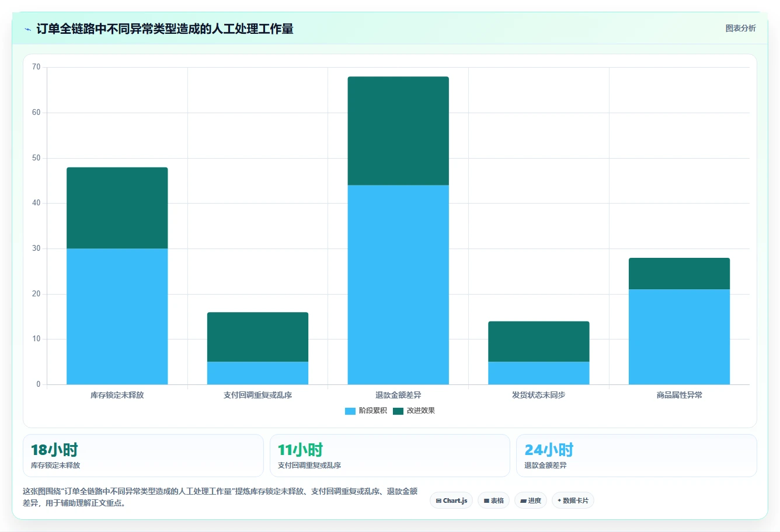Select the Chart.js tag
Image resolution: width=780 pixels, height=532 pixels.
click(x=451, y=501)
